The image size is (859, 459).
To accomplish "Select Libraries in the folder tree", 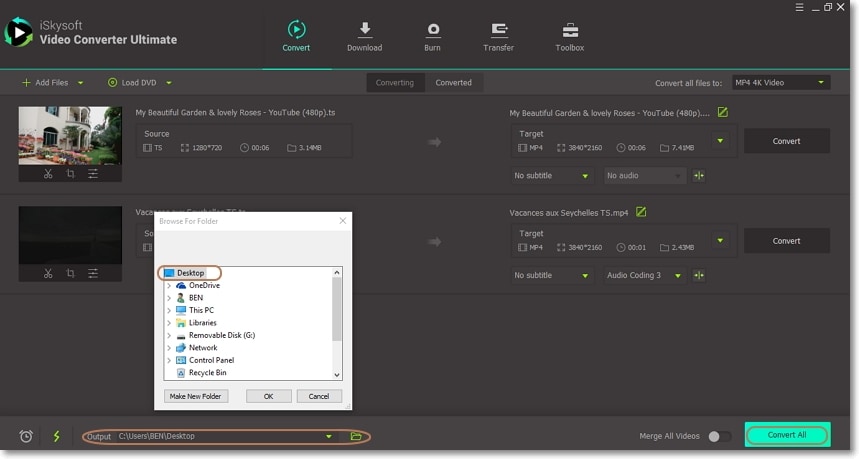I will tap(202, 323).
